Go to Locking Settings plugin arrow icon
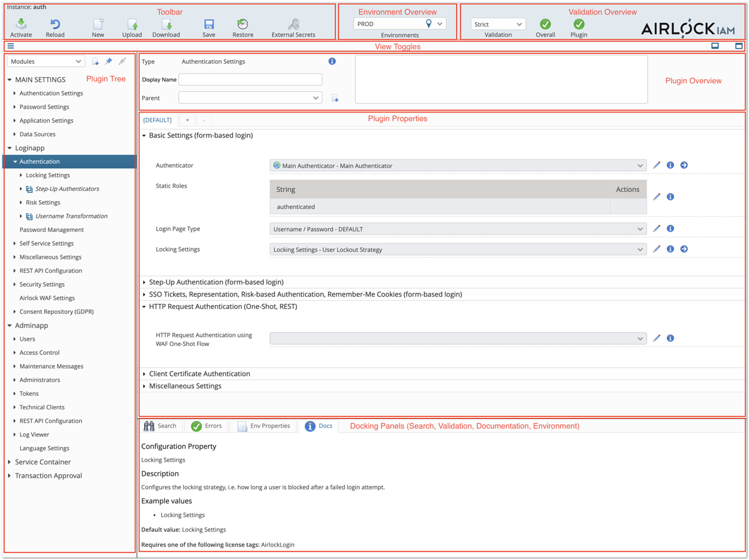The height and width of the screenshot is (560, 749). pyautogui.click(x=684, y=249)
